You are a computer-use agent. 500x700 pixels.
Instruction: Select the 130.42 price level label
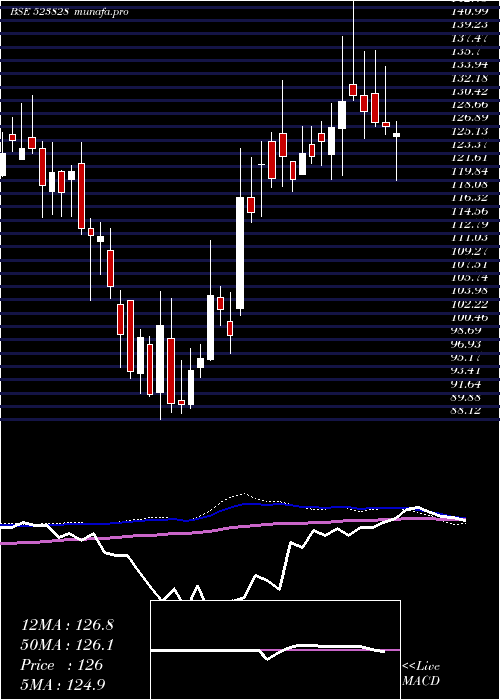coord(468,92)
